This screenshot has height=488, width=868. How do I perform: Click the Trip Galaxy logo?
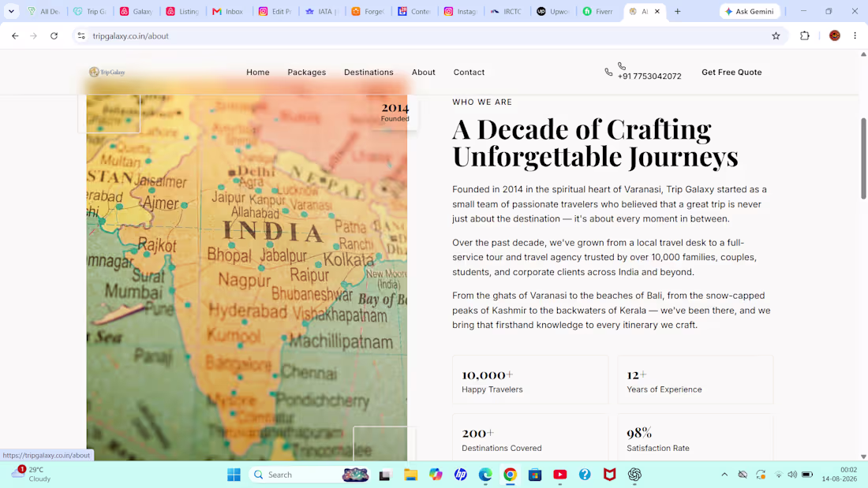point(107,72)
